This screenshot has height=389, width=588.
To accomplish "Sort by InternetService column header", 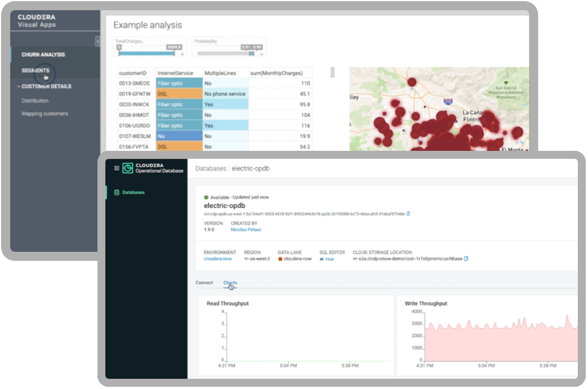I will pyautogui.click(x=179, y=73).
